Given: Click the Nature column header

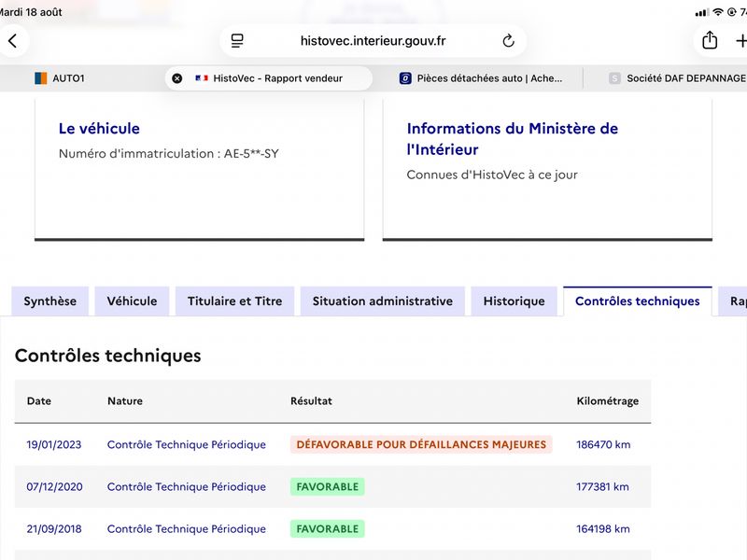Looking at the screenshot, I should (125, 401).
